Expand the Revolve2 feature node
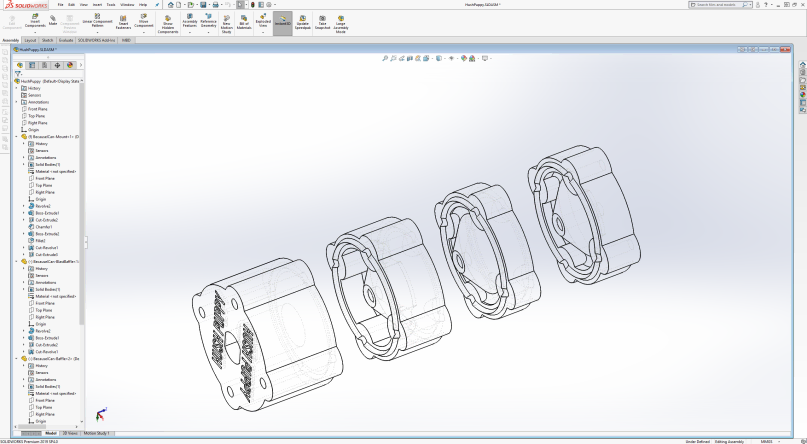This screenshot has height=444, width=807. (23, 205)
